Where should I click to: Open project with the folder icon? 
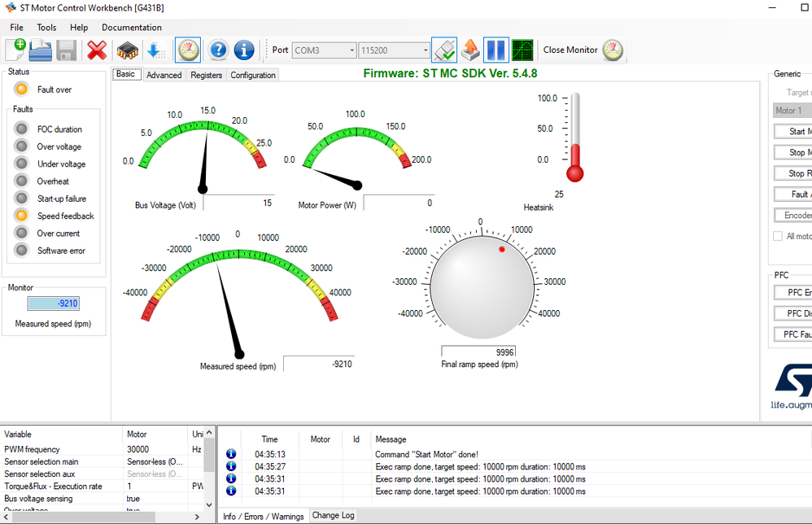click(41, 50)
